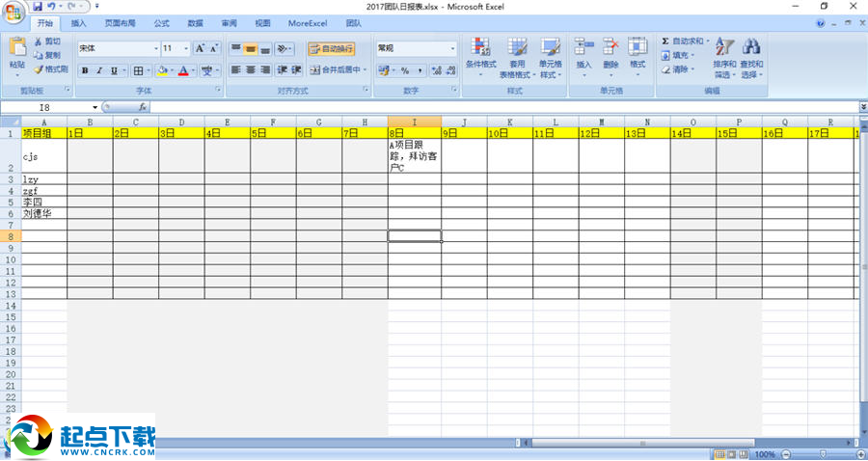Switch to the 插入 ribbon tab
The image size is (868, 461).
[x=79, y=23]
